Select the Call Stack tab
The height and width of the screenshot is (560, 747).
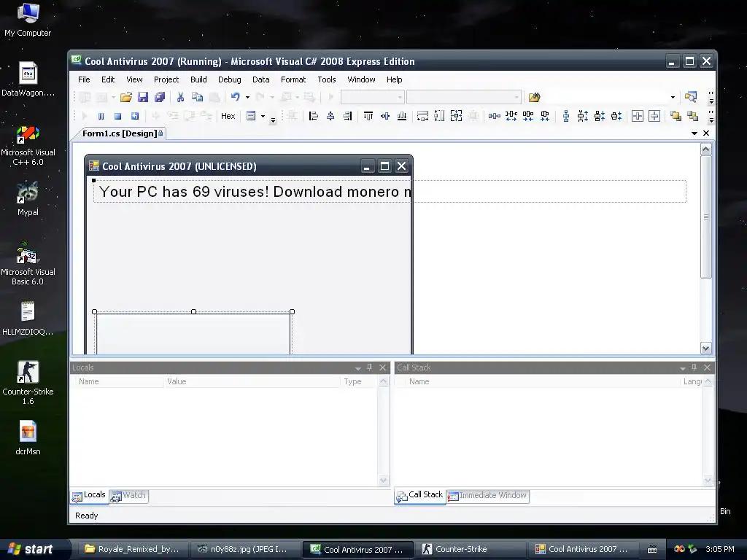[x=419, y=496]
